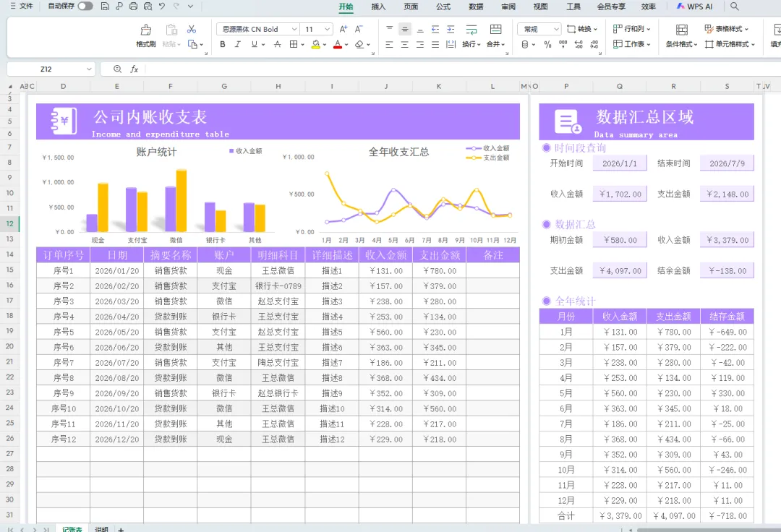Switch to the 数据 ribbon tab
This screenshot has width=781, height=532.
476,7
